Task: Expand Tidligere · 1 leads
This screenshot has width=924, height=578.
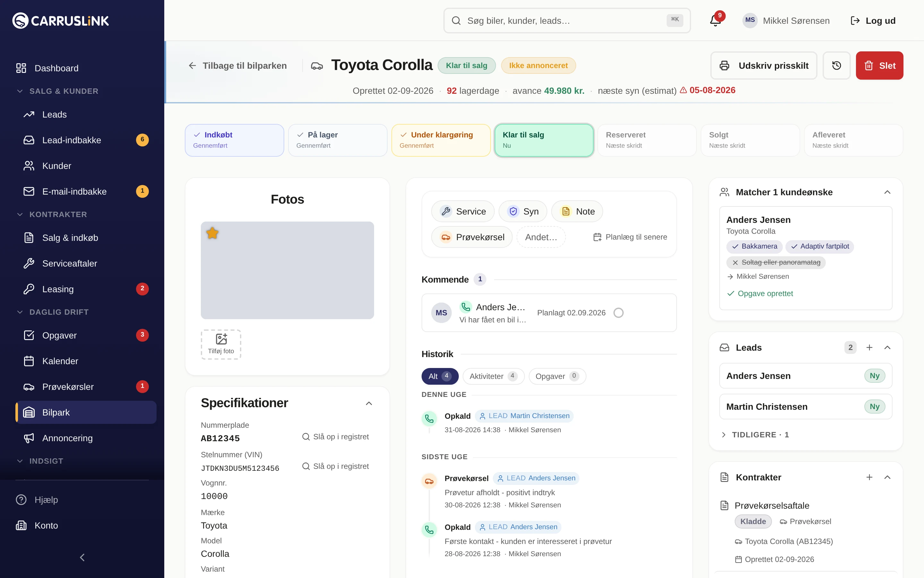Action: click(x=755, y=435)
